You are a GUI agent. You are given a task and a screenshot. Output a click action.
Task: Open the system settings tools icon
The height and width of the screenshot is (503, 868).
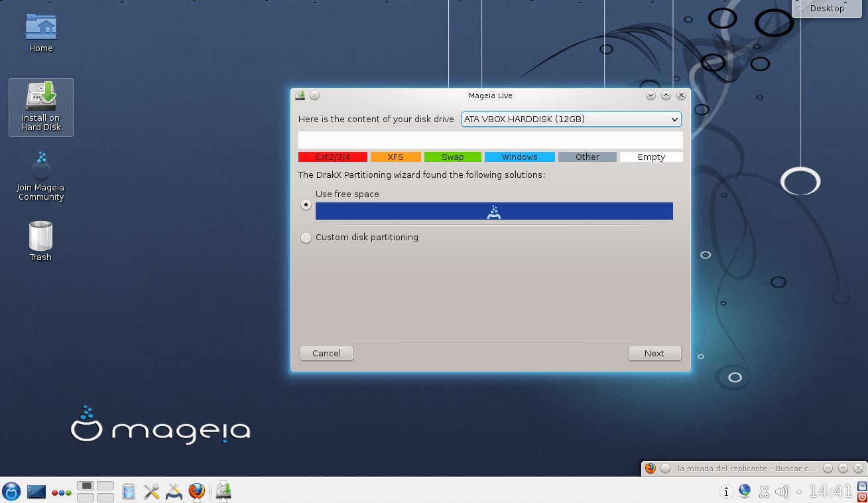tap(152, 492)
